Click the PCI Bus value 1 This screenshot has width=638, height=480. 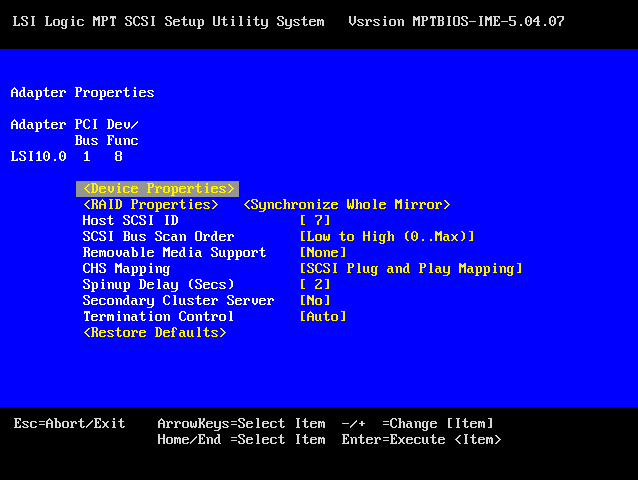[x=86, y=157]
